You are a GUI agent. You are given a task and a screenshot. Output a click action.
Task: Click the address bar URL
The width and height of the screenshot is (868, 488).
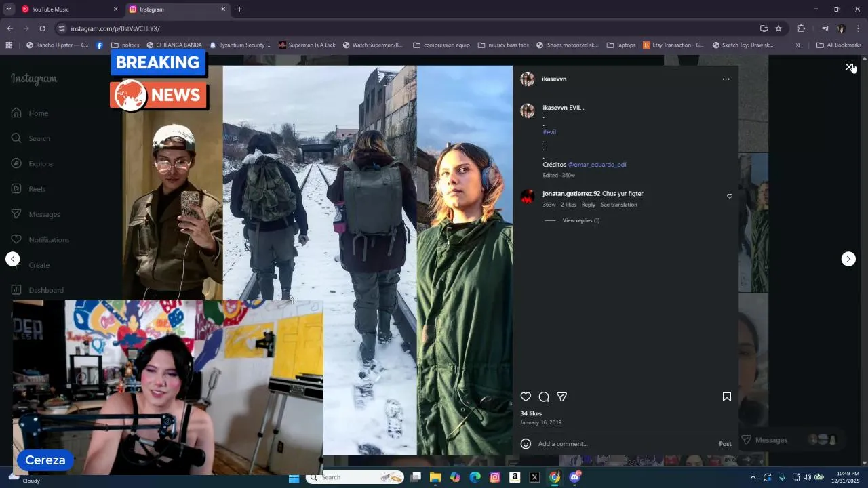[115, 28]
